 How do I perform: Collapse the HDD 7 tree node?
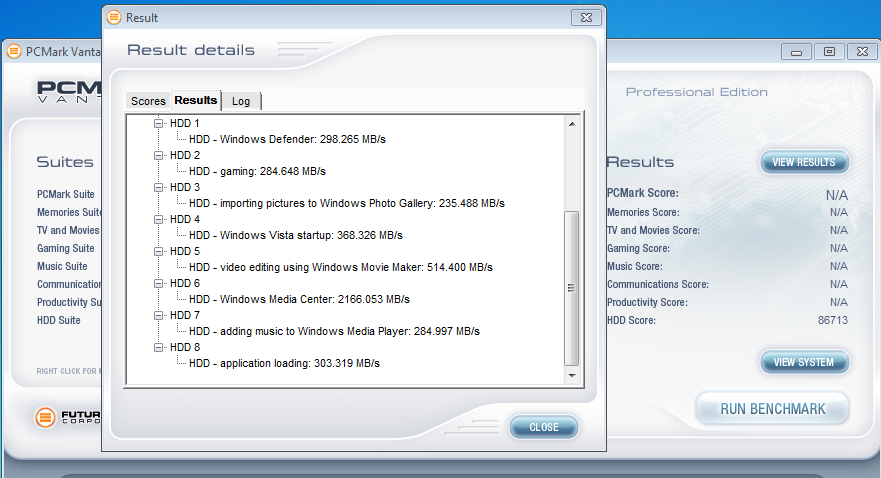tap(158, 315)
